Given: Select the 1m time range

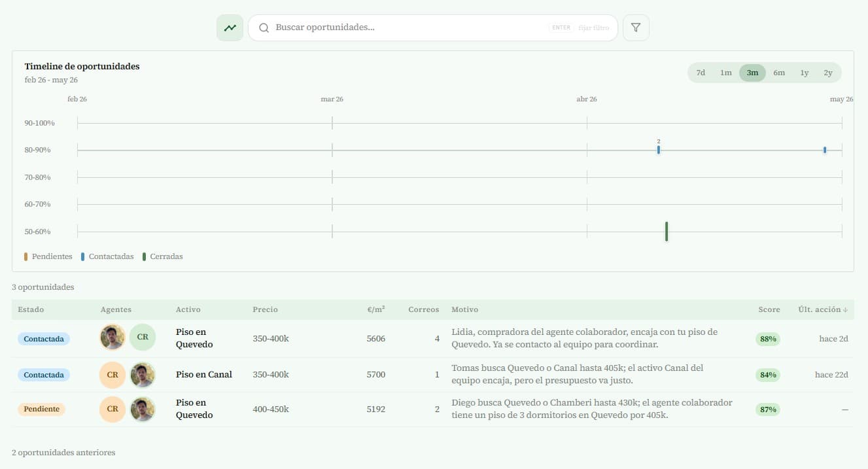Looking at the screenshot, I should (x=726, y=73).
